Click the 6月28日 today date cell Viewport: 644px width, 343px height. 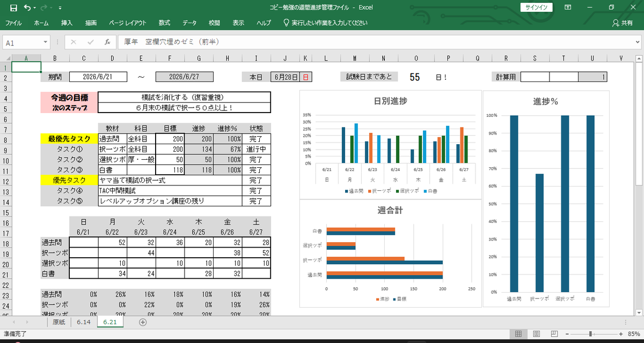284,77
